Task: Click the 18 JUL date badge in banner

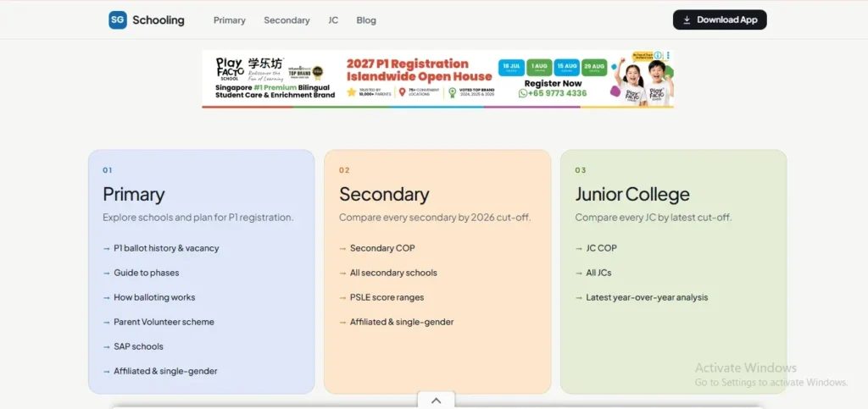Action: [x=511, y=68]
